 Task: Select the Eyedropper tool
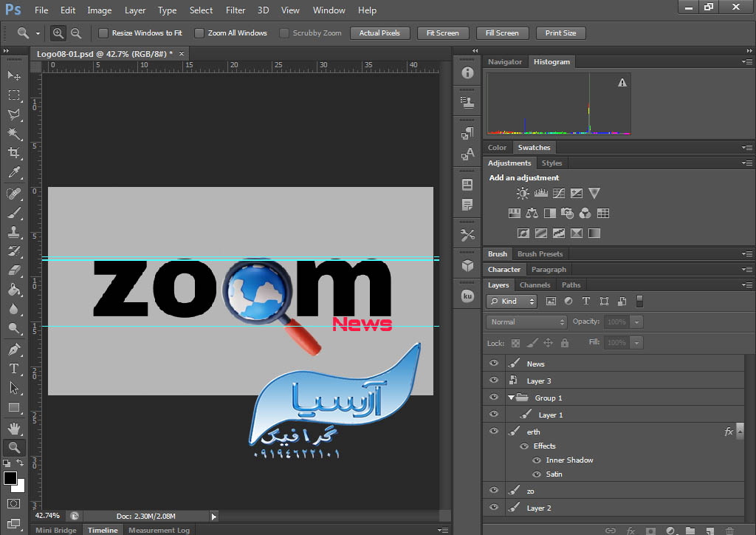(13, 173)
